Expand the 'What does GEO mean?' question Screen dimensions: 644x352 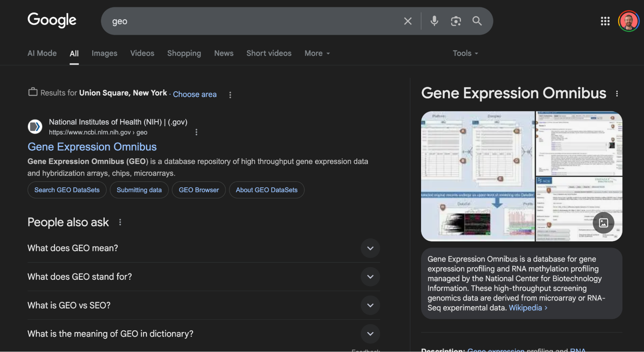coord(370,248)
